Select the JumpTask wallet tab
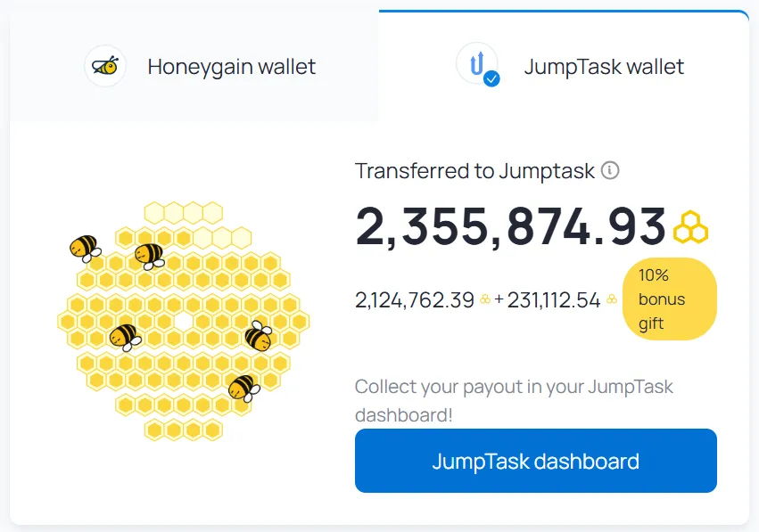Screen dimensions: 759x532 (x=564, y=66)
